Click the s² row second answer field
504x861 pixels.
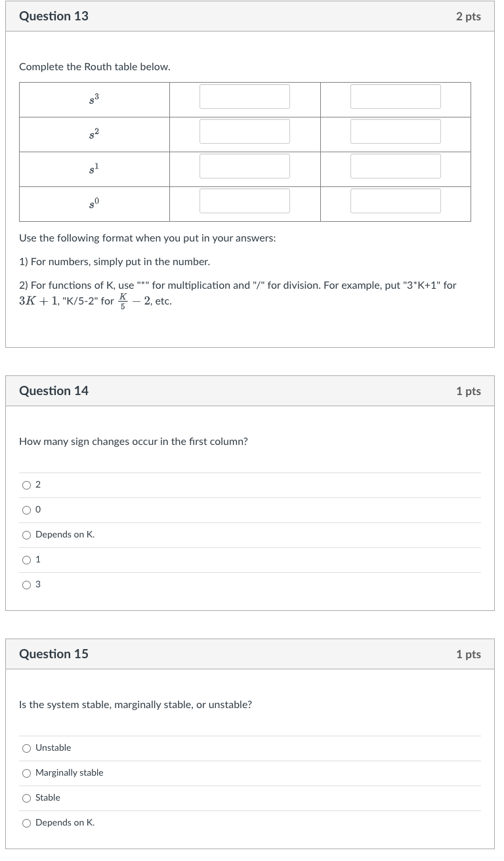395,131
